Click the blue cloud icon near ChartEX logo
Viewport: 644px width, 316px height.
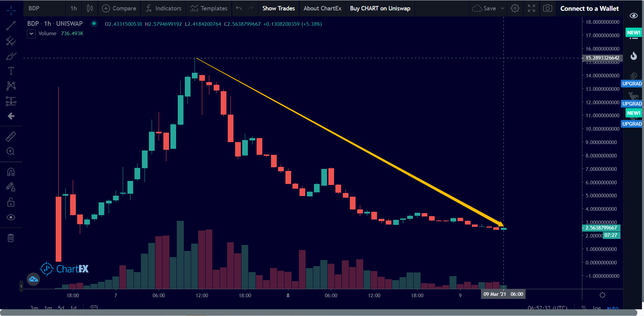[x=33, y=279]
